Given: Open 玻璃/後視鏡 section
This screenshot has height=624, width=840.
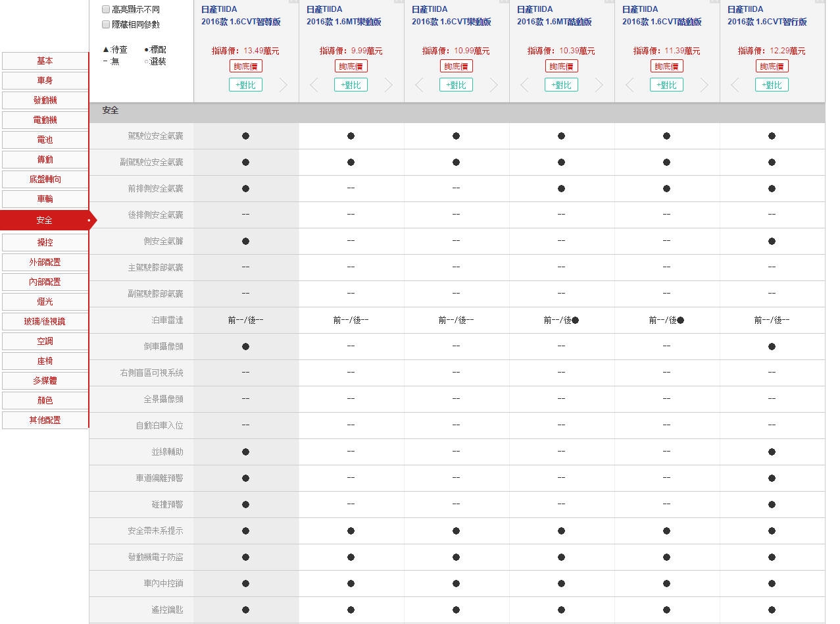Looking at the screenshot, I should (45, 321).
